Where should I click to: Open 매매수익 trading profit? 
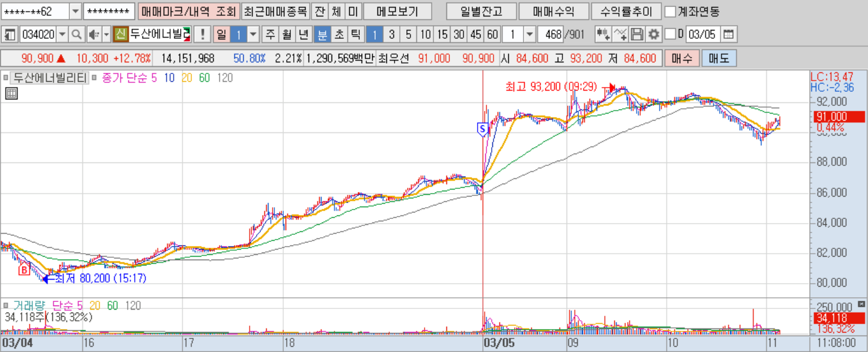(x=555, y=11)
